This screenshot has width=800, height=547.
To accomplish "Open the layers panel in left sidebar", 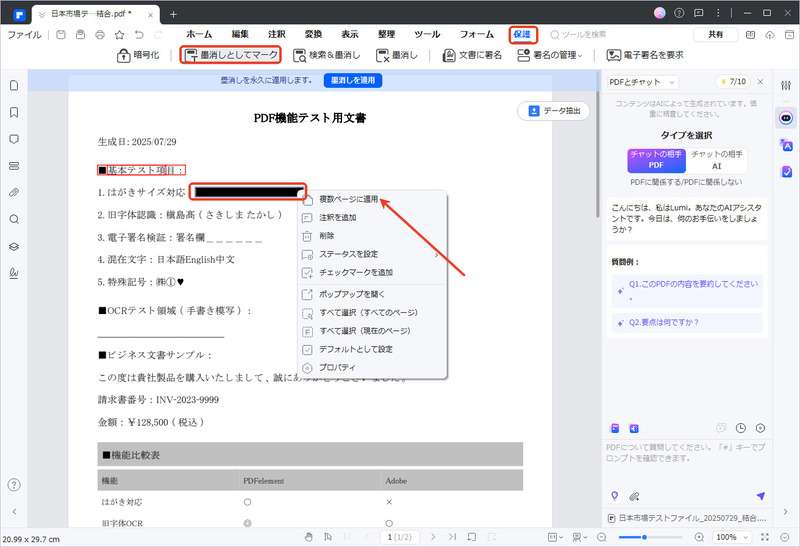I will (14, 246).
